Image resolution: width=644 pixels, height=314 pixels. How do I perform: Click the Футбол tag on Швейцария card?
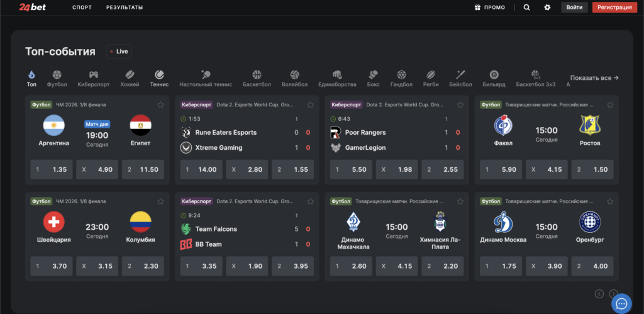click(x=41, y=201)
